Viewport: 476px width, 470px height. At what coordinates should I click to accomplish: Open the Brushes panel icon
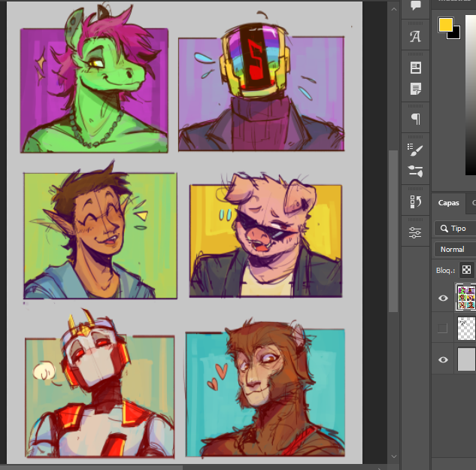[x=415, y=150]
